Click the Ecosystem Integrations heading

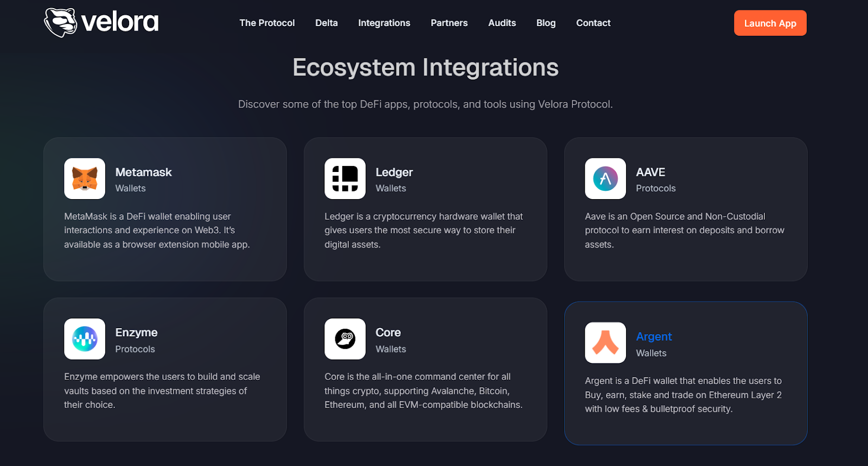coord(425,68)
